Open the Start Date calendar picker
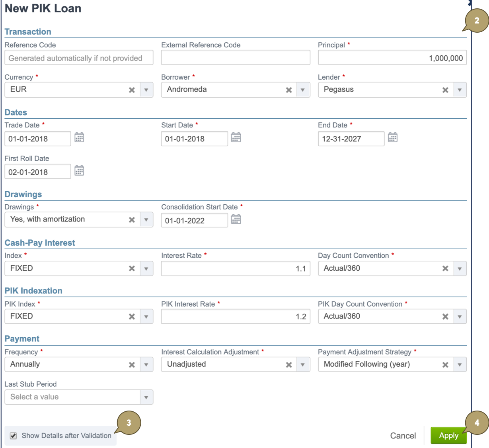Viewport: 489px width, 448px height. point(236,138)
